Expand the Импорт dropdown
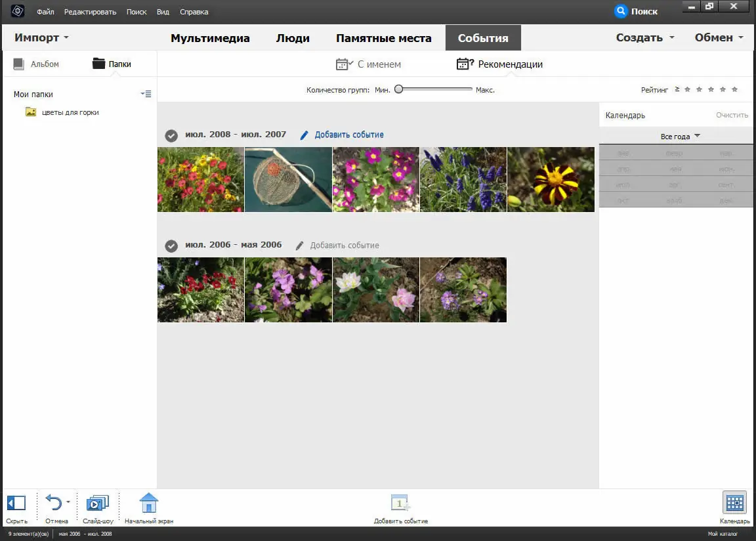This screenshot has height=541, width=756. (x=41, y=37)
